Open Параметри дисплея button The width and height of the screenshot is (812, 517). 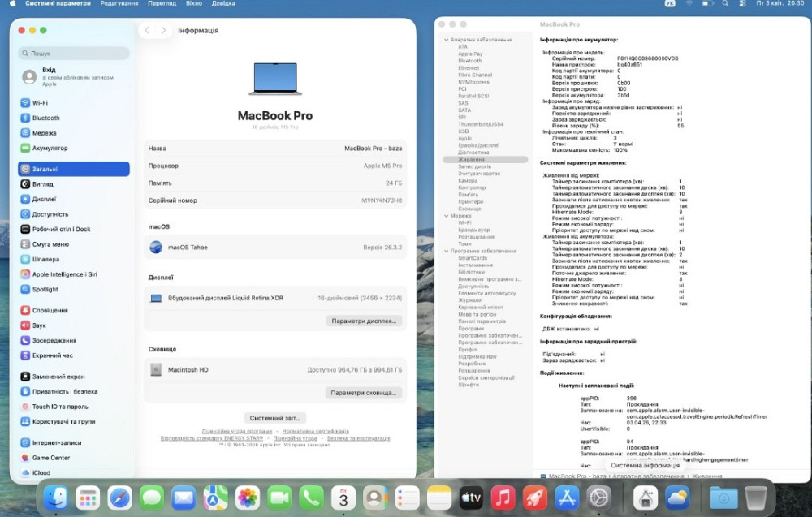364,321
